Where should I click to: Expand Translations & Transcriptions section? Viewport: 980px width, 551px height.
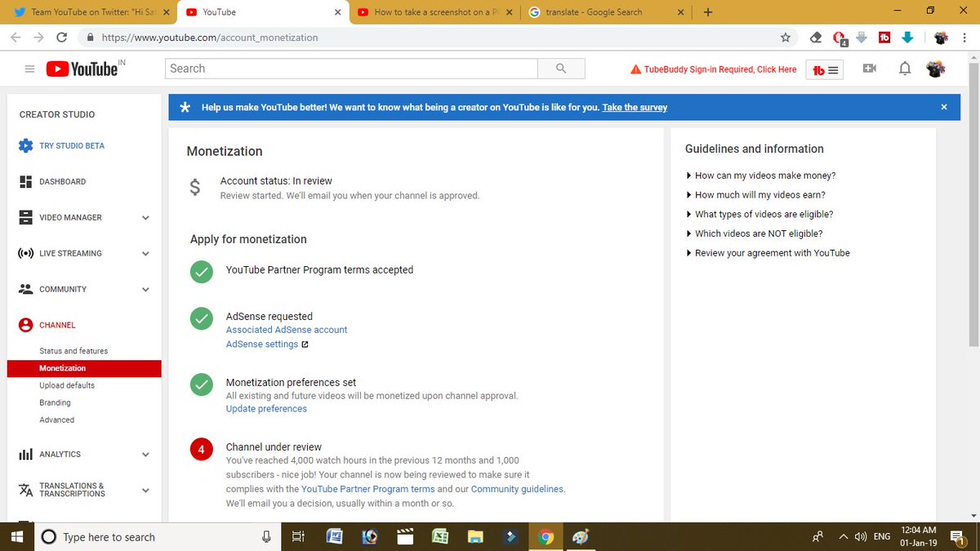tap(145, 491)
